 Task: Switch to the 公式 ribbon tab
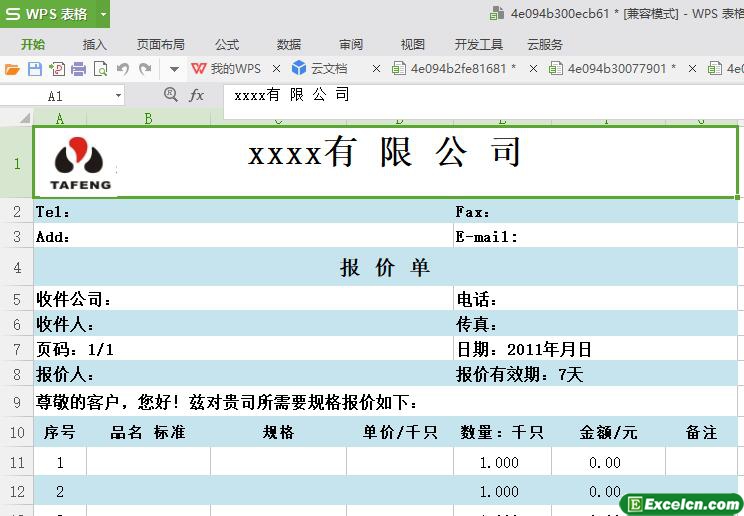(227, 44)
